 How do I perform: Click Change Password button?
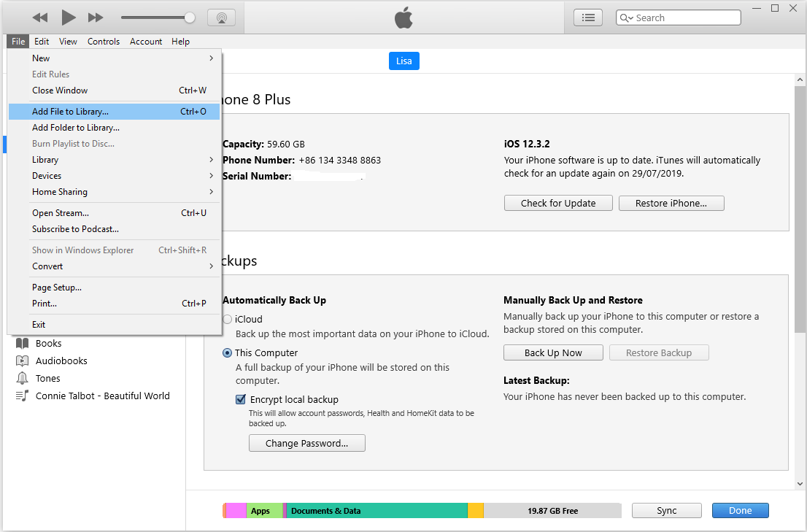306,444
